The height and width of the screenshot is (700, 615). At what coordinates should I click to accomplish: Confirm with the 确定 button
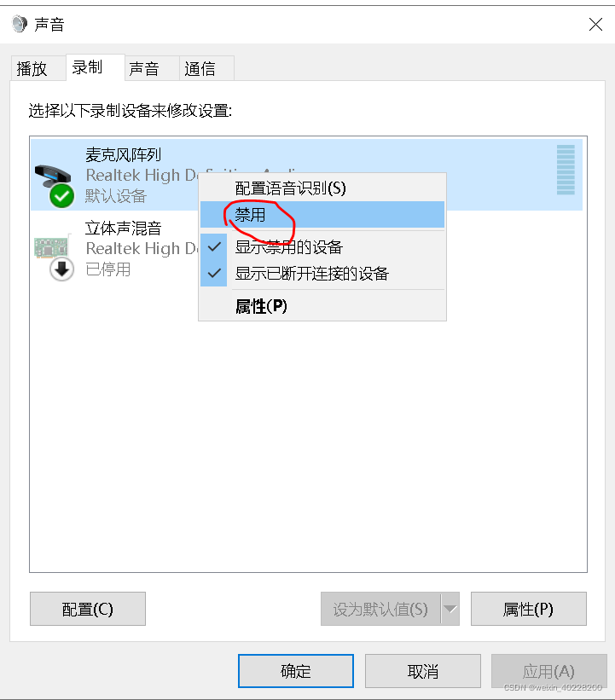tap(296, 671)
